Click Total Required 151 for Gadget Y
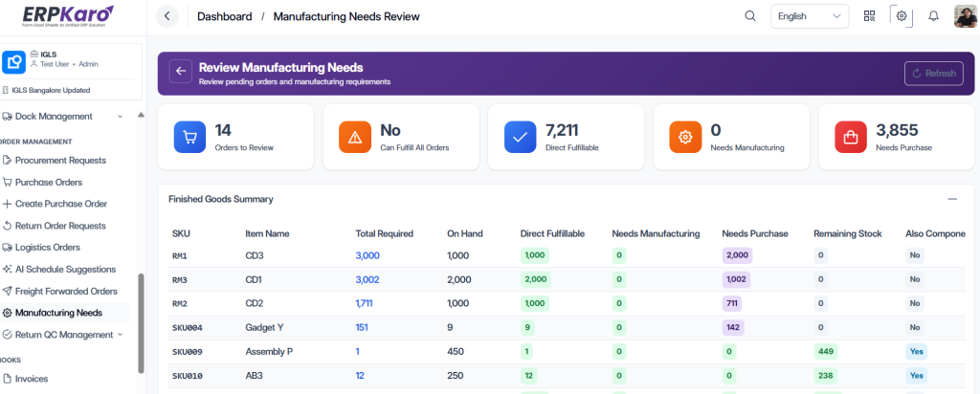 click(x=361, y=327)
